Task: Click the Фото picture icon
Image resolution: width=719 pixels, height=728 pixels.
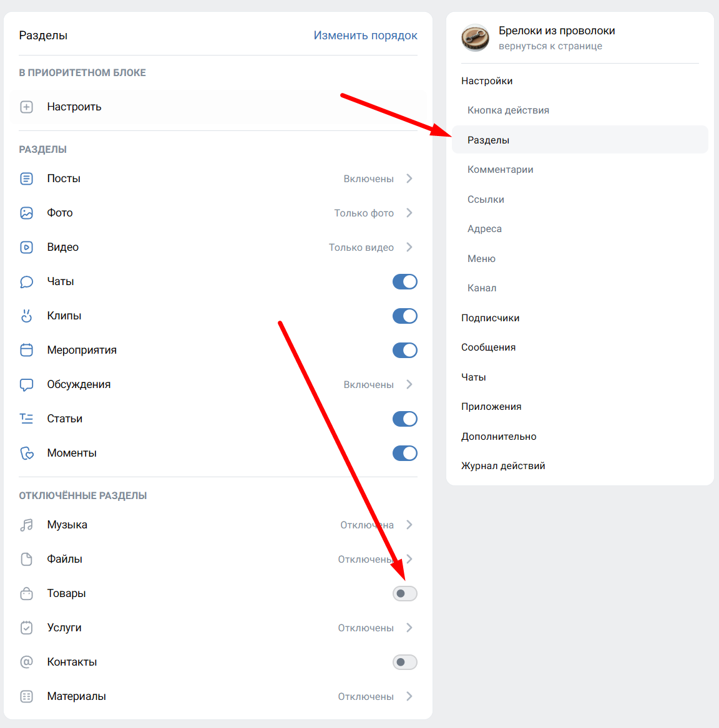Action: click(26, 213)
